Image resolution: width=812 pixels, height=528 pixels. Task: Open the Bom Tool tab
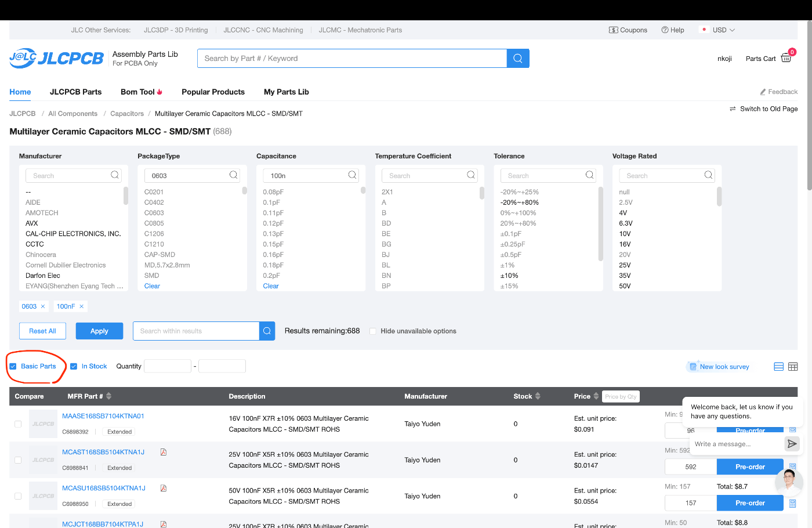[x=142, y=92]
